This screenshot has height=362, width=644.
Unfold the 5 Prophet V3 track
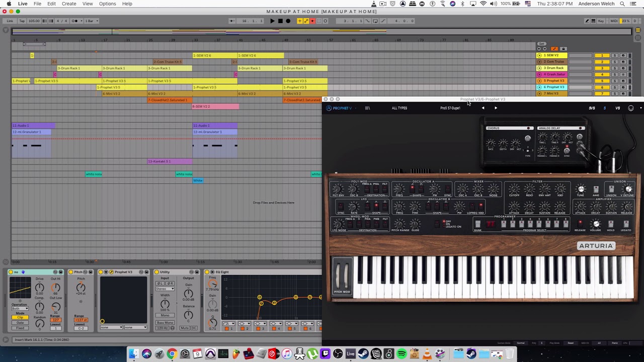539,81
